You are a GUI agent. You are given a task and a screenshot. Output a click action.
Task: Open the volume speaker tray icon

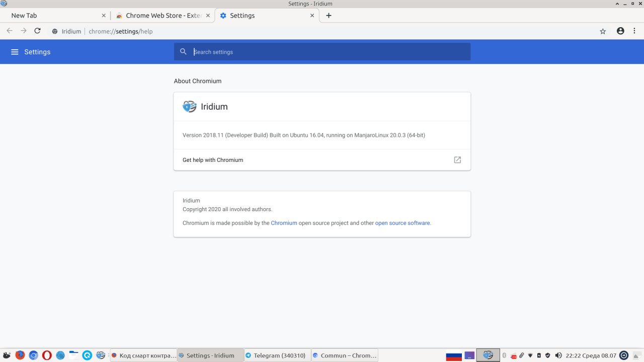point(558,355)
